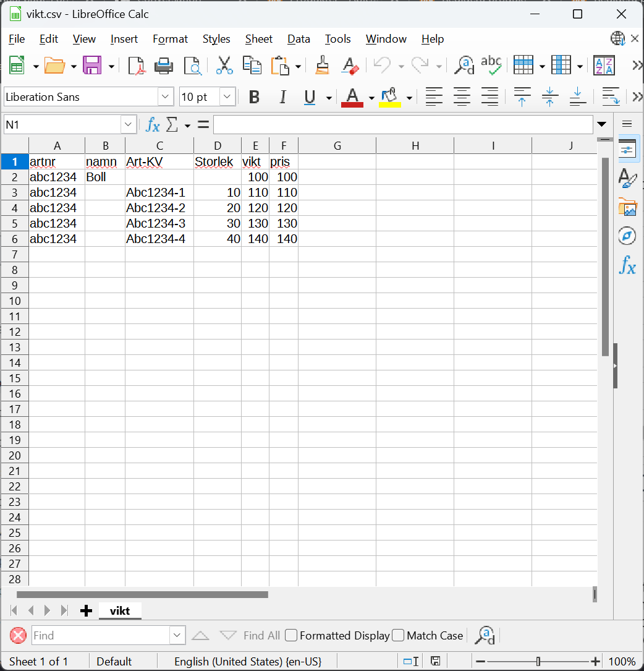
Task: Open sidebar Gallery panel icon
Action: pos(627,207)
